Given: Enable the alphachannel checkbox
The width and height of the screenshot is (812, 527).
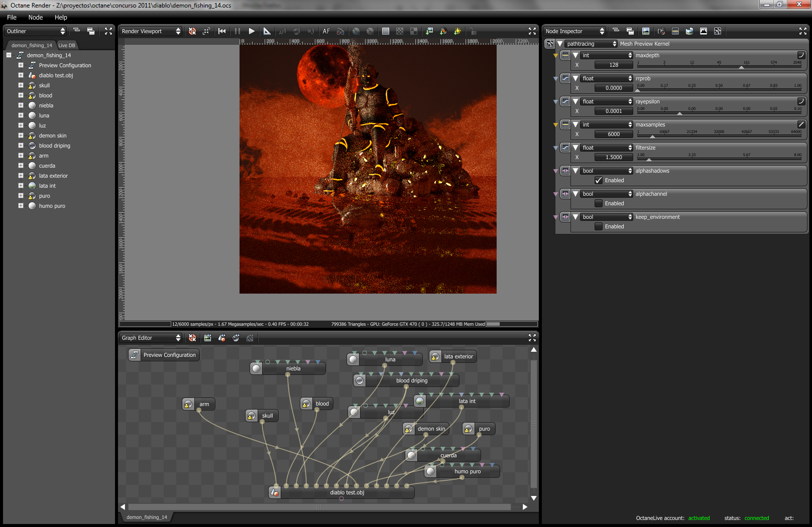Looking at the screenshot, I should click(599, 203).
